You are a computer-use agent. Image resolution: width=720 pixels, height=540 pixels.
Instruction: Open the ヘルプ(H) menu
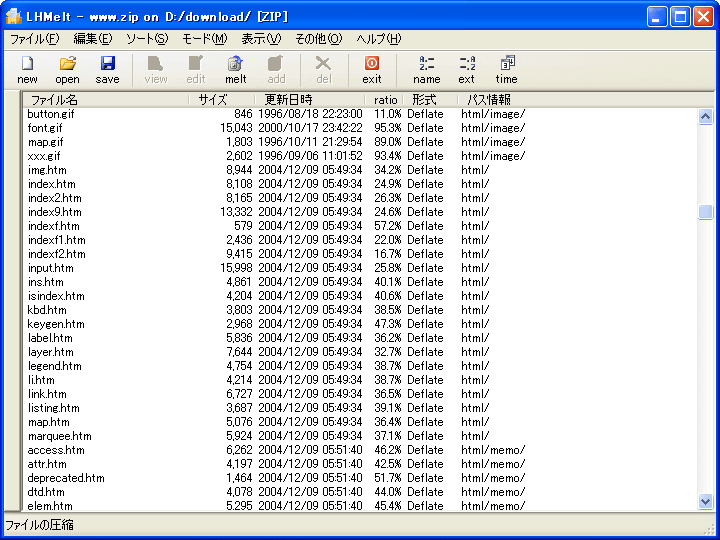click(x=379, y=39)
